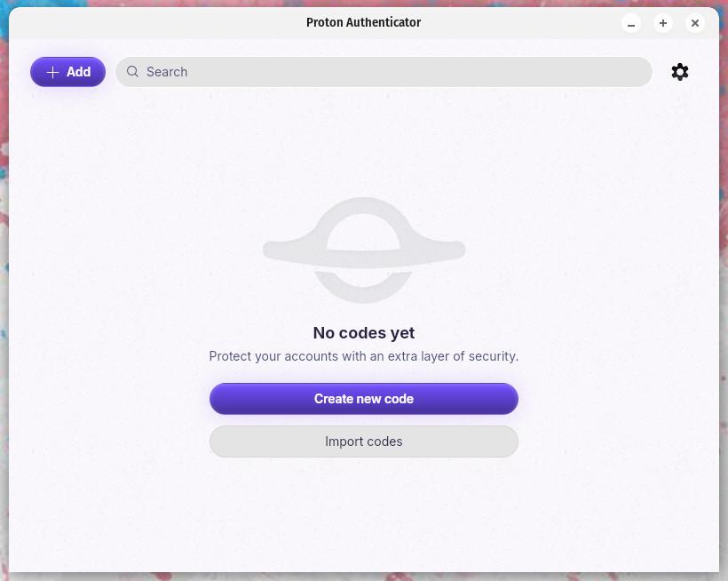Minimize the Proton Authenticator window
This screenshot has width=728, height=581.
tap(631, 23)
